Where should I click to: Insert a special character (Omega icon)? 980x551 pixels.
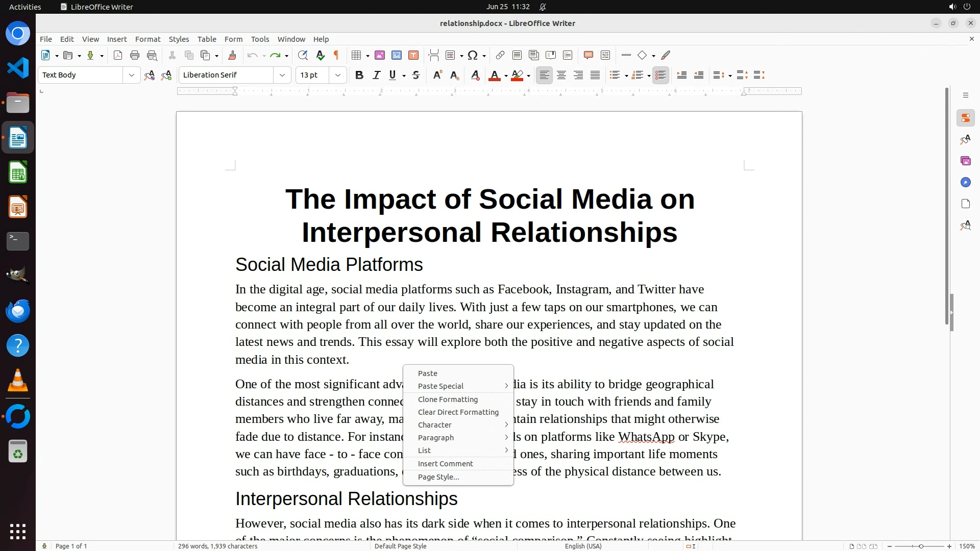[473, 56]
